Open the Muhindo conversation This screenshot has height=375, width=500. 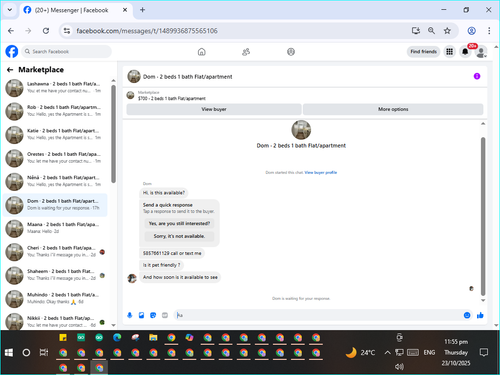click(55, 298)
